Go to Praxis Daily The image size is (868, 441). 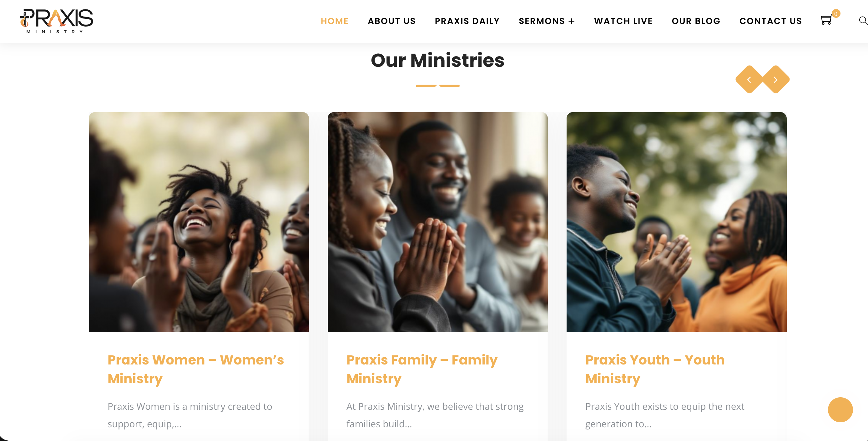point(467,21)
